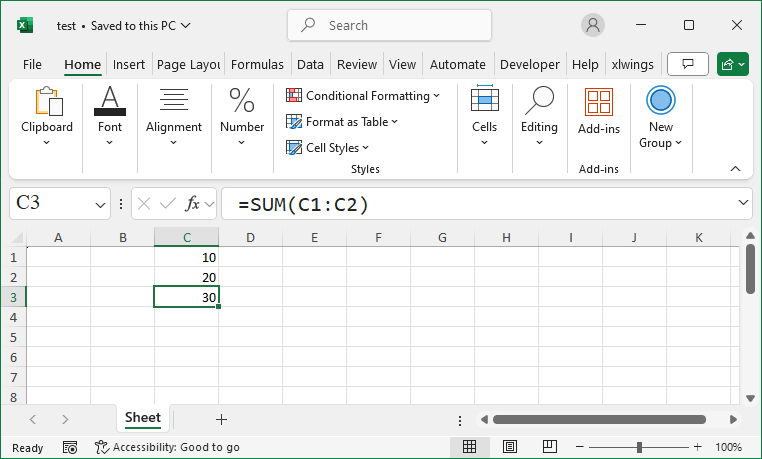Click the macro recording status icon
The width and height of the screenshot is (762, 459).
[x=70, y=447]
